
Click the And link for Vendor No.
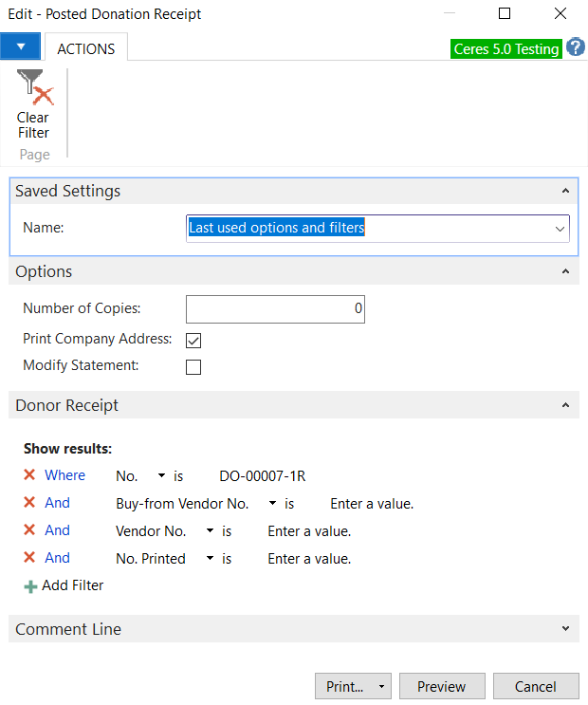pos(58,530)
